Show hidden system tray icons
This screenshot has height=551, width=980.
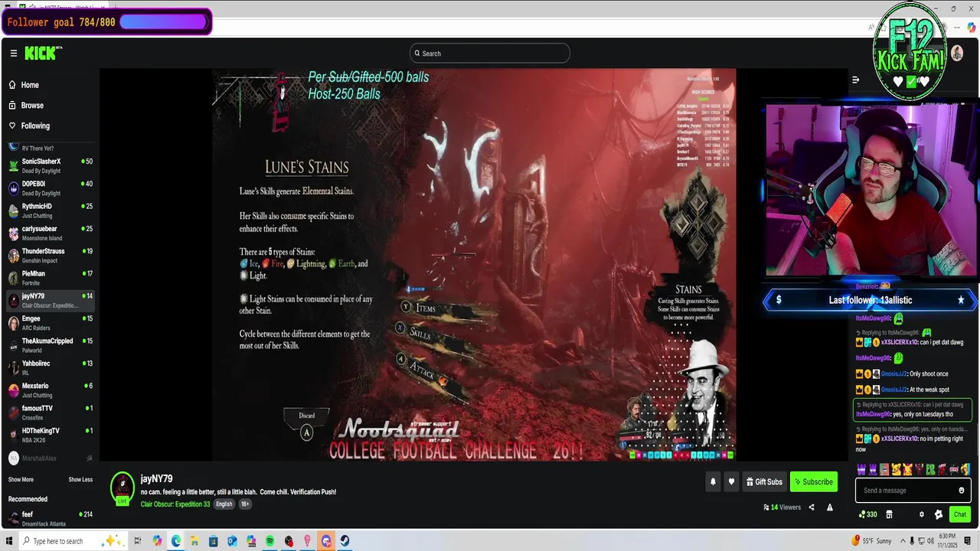click(901, 541)
